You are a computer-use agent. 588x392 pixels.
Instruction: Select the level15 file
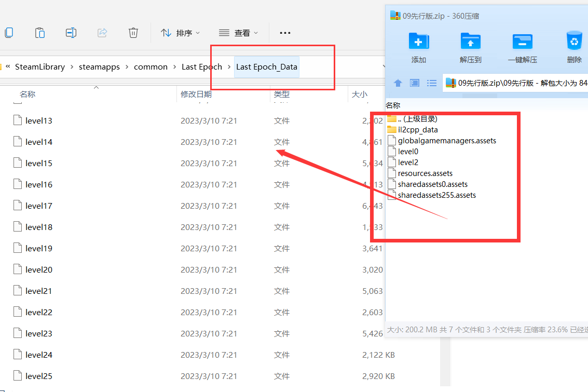38,164
